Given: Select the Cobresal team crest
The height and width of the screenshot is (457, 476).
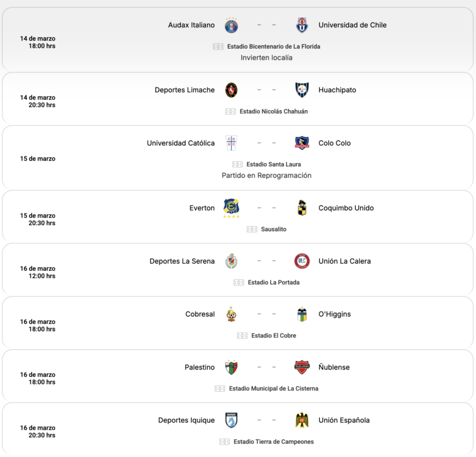Looking at the screenshot, I should (231, 314).
